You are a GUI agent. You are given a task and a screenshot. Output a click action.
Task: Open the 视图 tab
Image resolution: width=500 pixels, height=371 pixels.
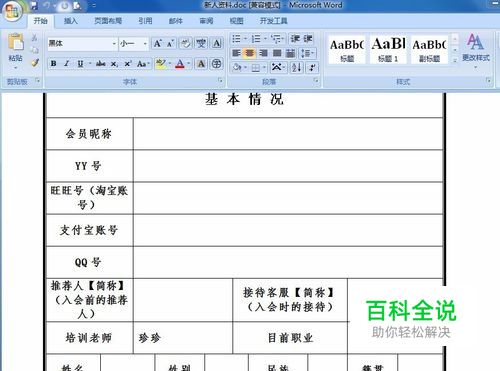tap(236, 21)
